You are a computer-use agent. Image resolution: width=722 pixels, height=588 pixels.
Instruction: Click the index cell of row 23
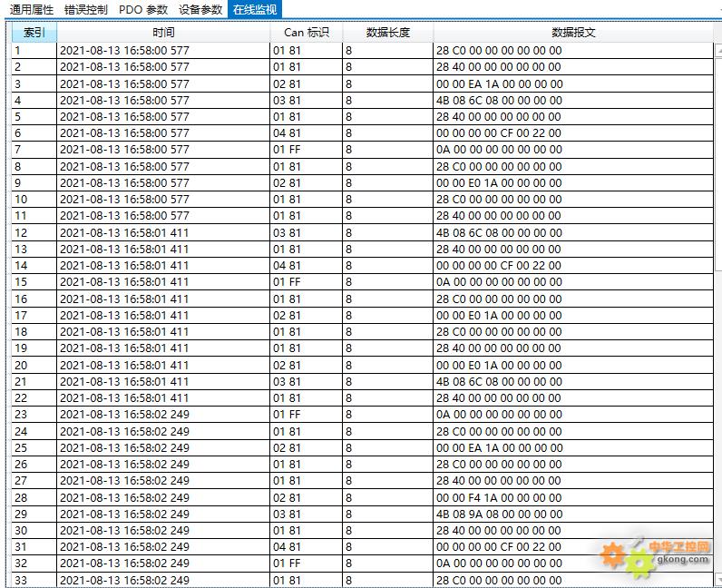pos(34,415)
